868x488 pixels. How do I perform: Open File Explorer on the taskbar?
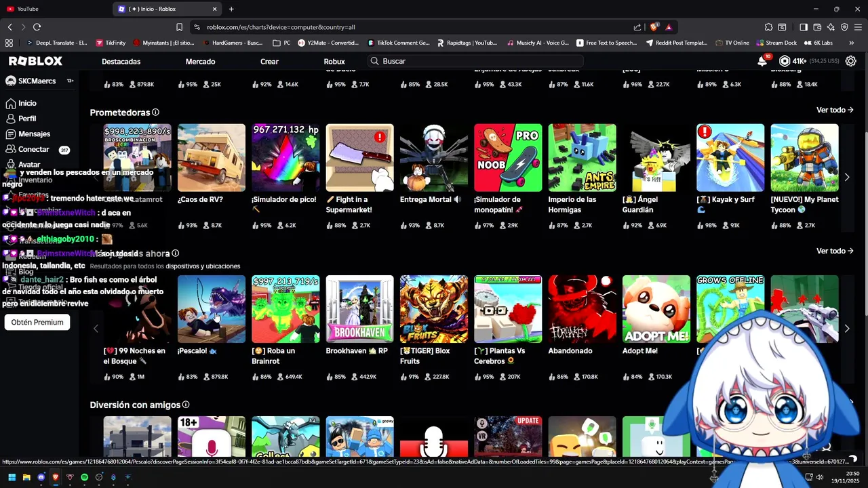pyautogui.click(x=26, y=477)
